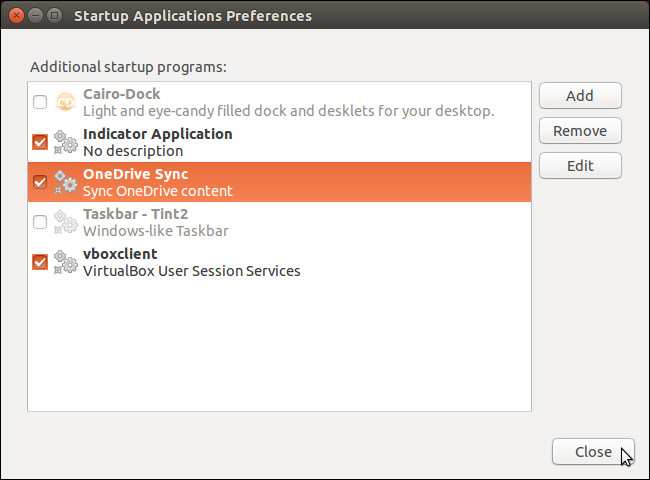Enable the Cairo-Dock startup checkbox
Screen dimensions: 650x480
tap(40, 102)
